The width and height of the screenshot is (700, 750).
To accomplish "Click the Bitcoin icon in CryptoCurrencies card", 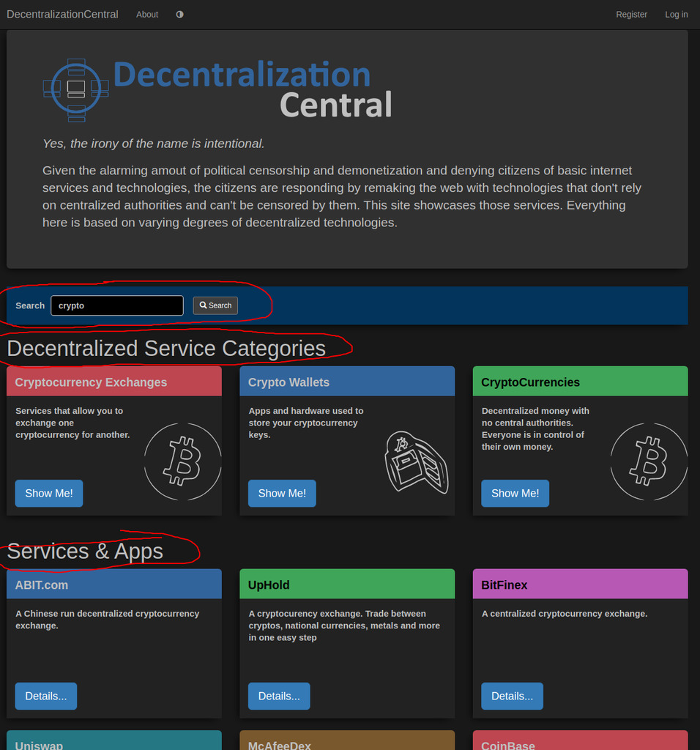I will pyautogui.click(x=649, y=461).
